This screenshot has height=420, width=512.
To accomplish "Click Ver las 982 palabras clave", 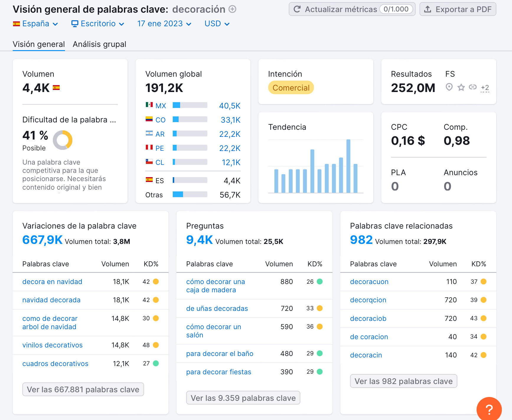I will coord(403,381).
